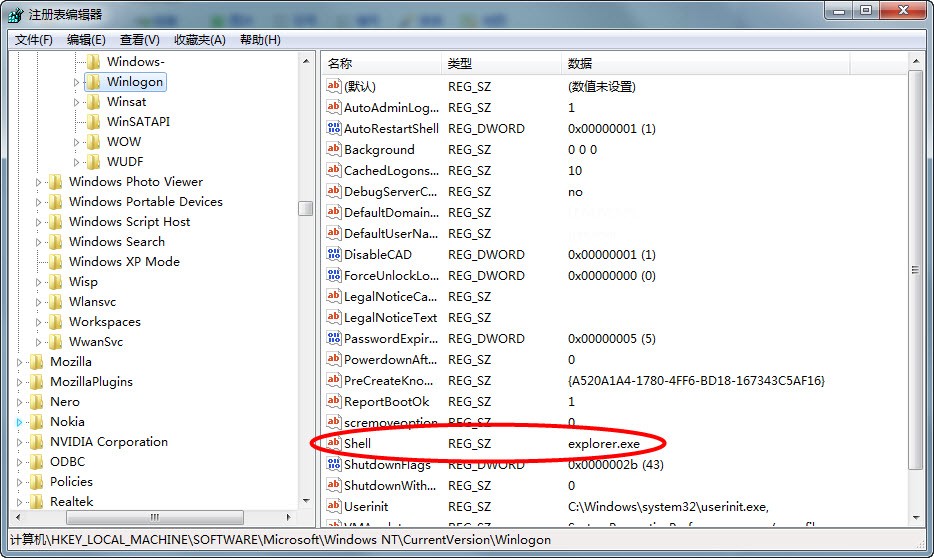Open the 收藏夹(A) menu
Image resolution: width=934 pixels, height=558 pixels.
200,40
